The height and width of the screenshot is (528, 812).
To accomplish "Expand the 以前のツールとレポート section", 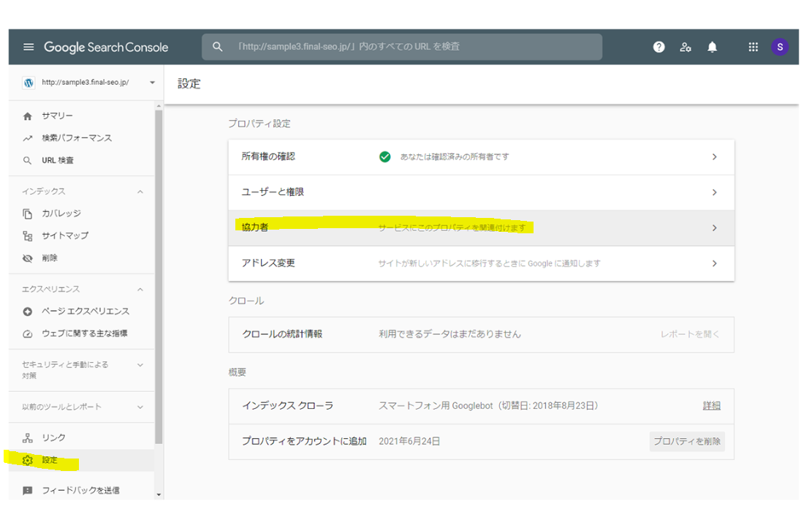I will [81, 407].
